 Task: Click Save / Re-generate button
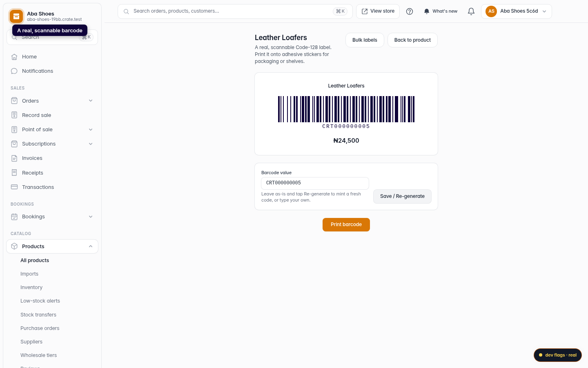tap(402, 196)
